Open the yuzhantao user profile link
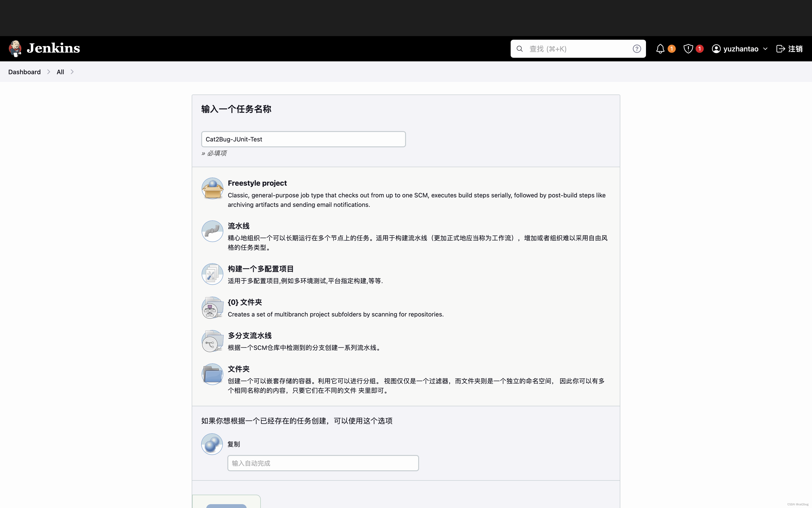This screenshot has width=812, height=508. [x=740, y=49]
